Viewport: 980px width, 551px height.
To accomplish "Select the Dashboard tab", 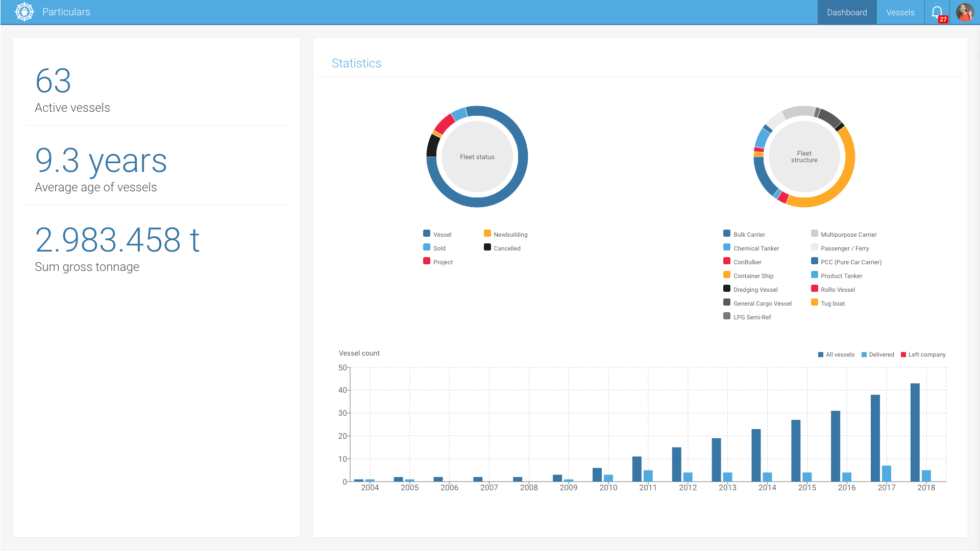I will [847, 12].
